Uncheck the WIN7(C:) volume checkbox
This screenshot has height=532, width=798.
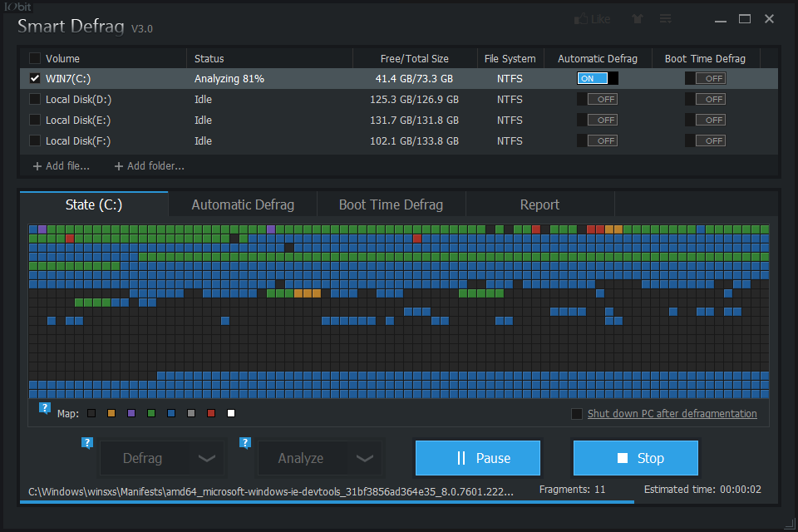(35, 78)
